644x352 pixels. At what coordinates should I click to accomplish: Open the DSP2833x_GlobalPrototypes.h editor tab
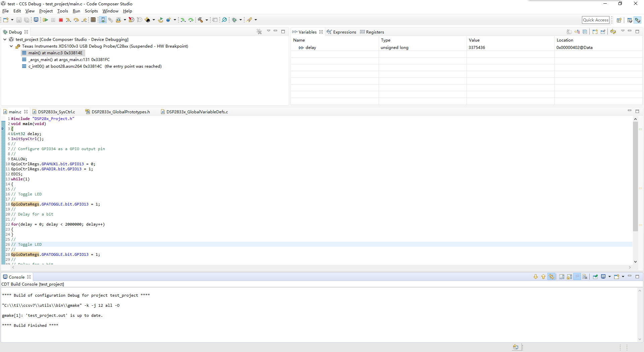[118, 112]
